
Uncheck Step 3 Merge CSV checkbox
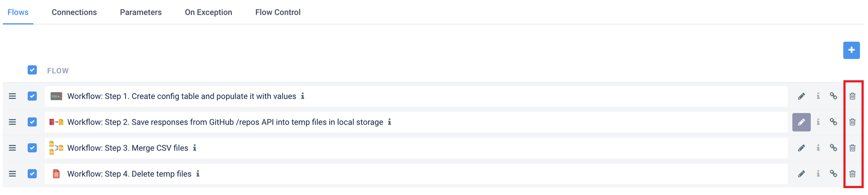pyautogui.click(x=32, y=148)
